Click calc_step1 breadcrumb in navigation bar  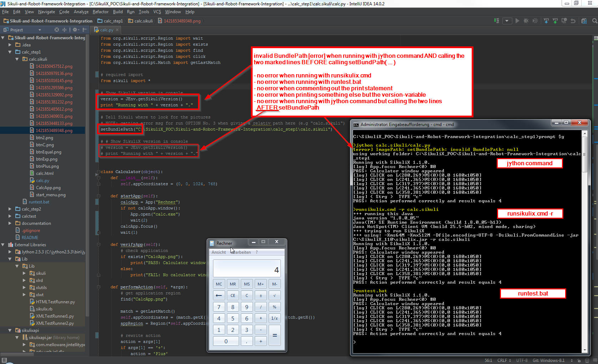tap(110, 21)
